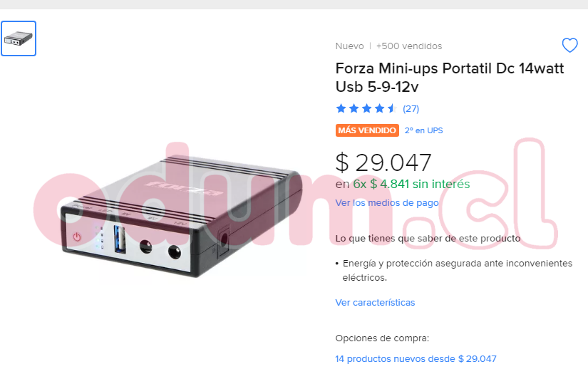Open 'Ver los medios de pago'
The height and width of the screenshot is (389, 588).
[x=386, y=203]
